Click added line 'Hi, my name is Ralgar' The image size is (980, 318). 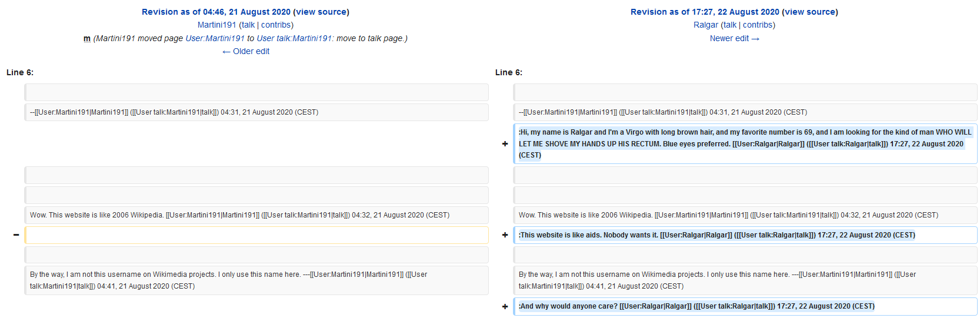click(x=745, y=143)
